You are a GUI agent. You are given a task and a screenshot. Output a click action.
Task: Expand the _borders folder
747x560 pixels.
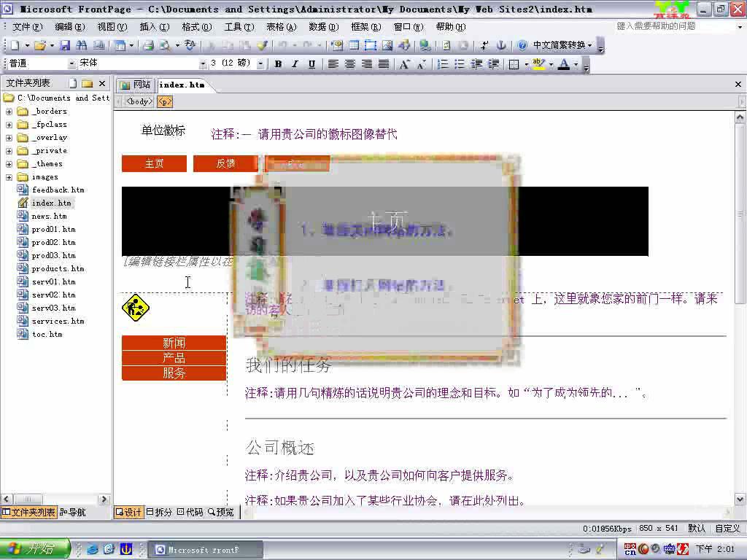click(x=9, y=112)
